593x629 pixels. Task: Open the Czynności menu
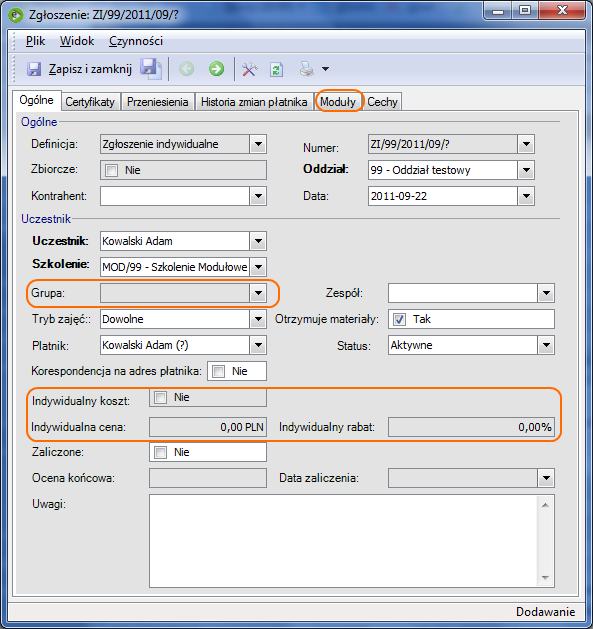[136, 41]
